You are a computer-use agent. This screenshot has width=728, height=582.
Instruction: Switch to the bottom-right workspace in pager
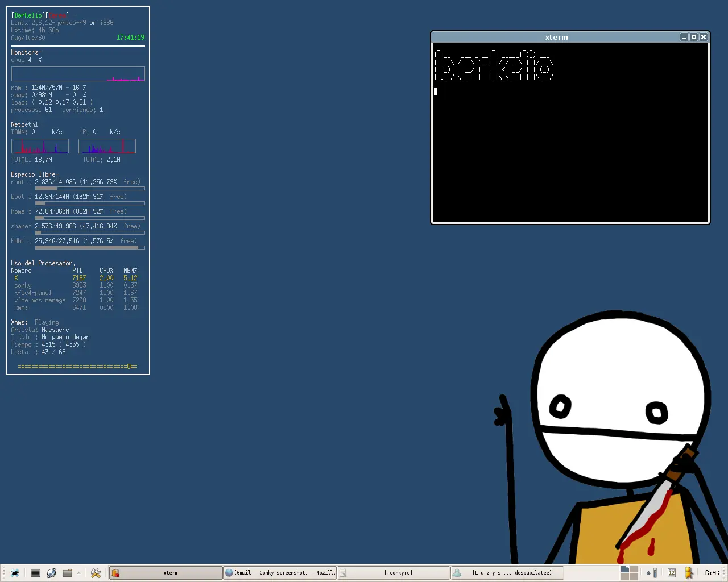[634, 576]
